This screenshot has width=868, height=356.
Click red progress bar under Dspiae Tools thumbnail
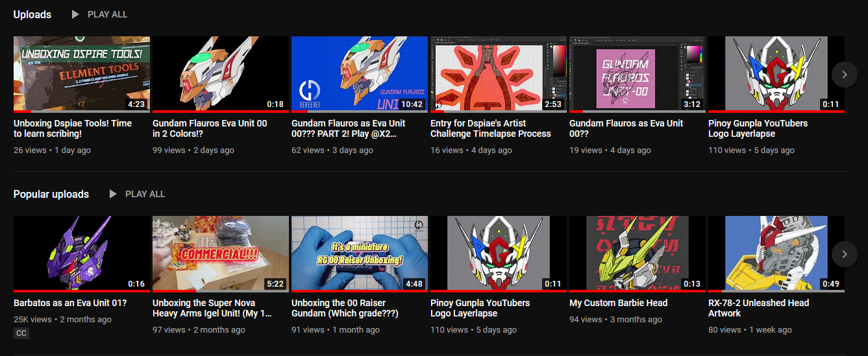[22, 112]
